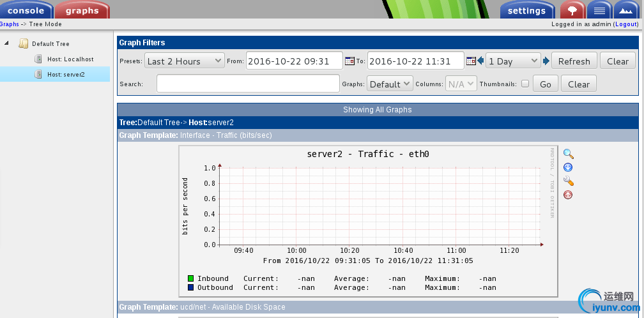The image size is (644, 318).
Task: Log out via the Logout link
Action: coord(626,24)
